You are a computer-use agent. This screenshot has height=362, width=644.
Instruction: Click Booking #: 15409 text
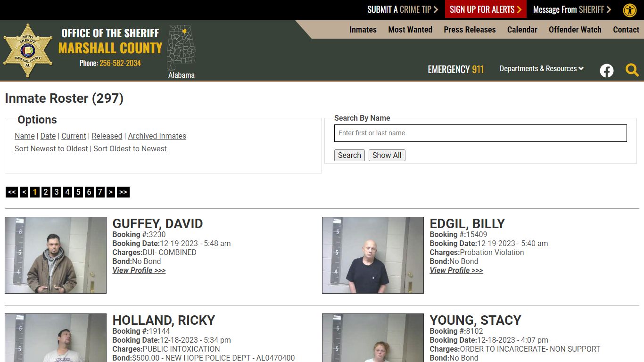pos(458,234)
